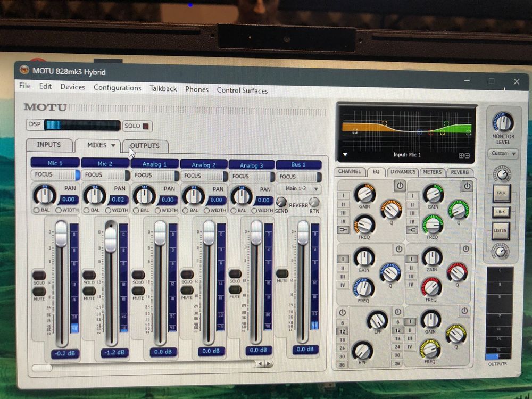Image resolution: width=532 pixels, height=399 pixels.
Task: Open the Configurations menu
Action: 117,88
